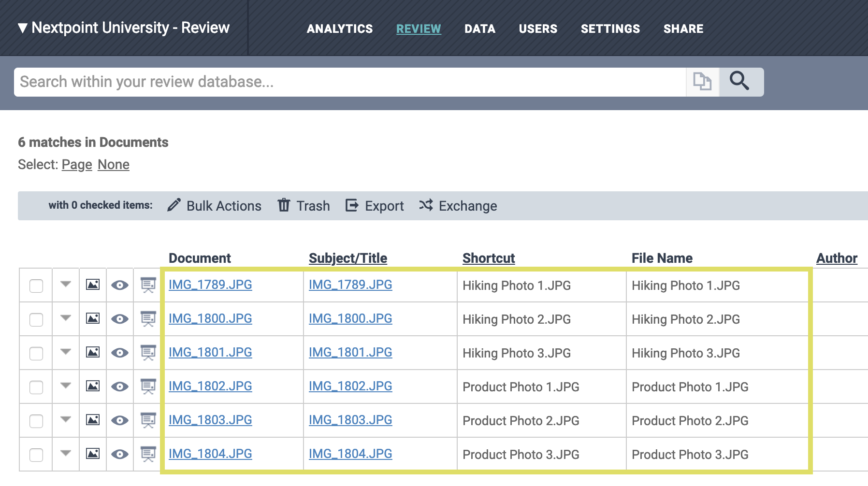The width and height of the screenshot is (868, 486).
Task: Toggle eye icon for IMG_1802.JPG row
Action: [x=120, y=386]
